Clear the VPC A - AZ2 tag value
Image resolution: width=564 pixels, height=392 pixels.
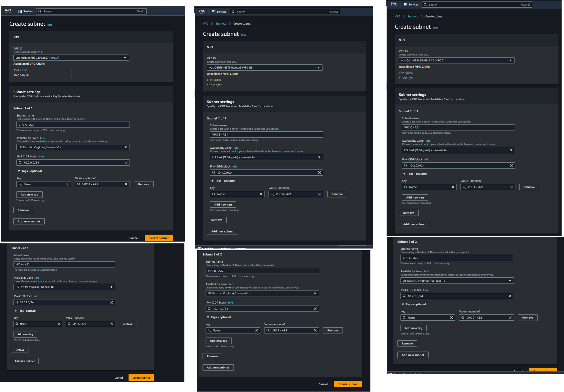coord(112,324)
